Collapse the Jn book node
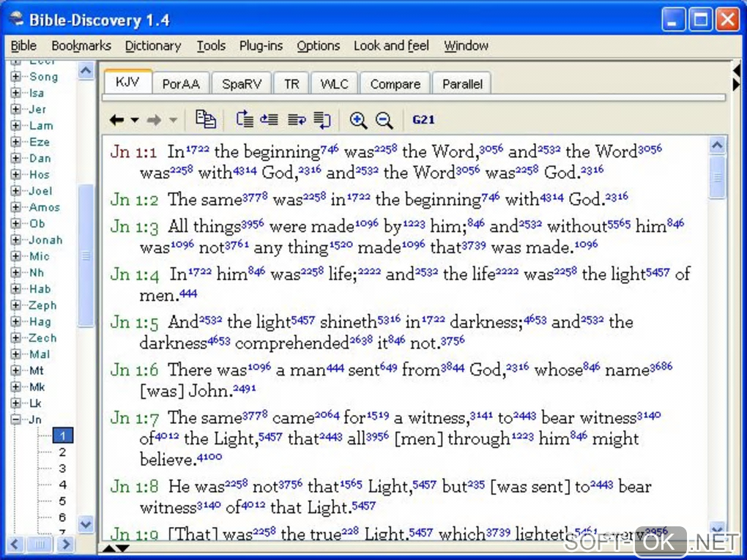Screen dimensions: 747x560 point(16,419)
